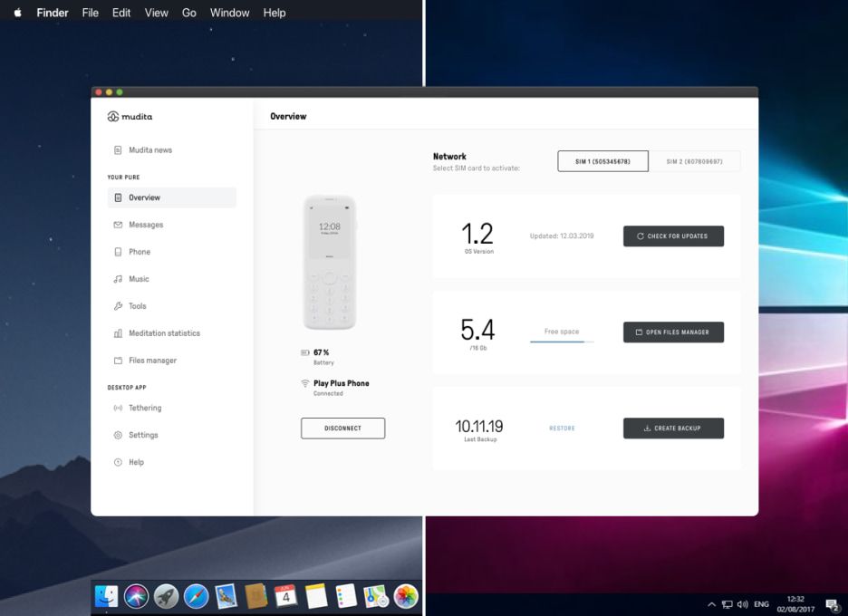Click the ENG language indicator

tap(761, 604)
